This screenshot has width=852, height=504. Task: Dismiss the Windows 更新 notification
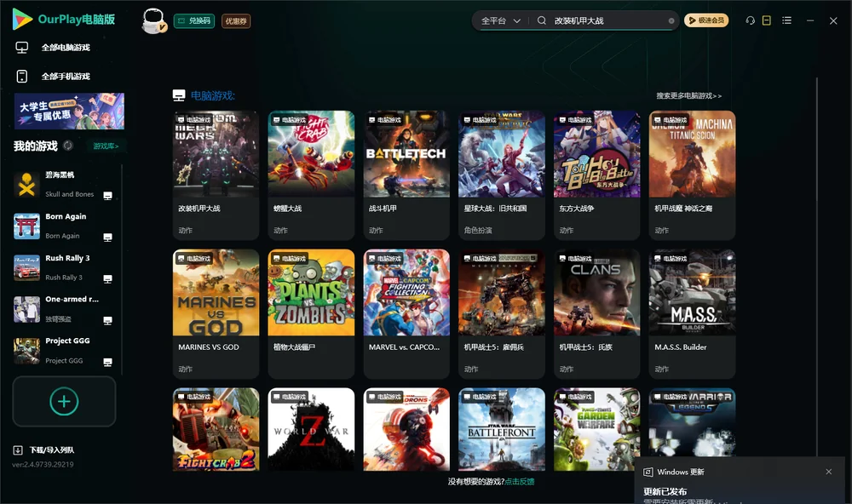pos(829,472)
